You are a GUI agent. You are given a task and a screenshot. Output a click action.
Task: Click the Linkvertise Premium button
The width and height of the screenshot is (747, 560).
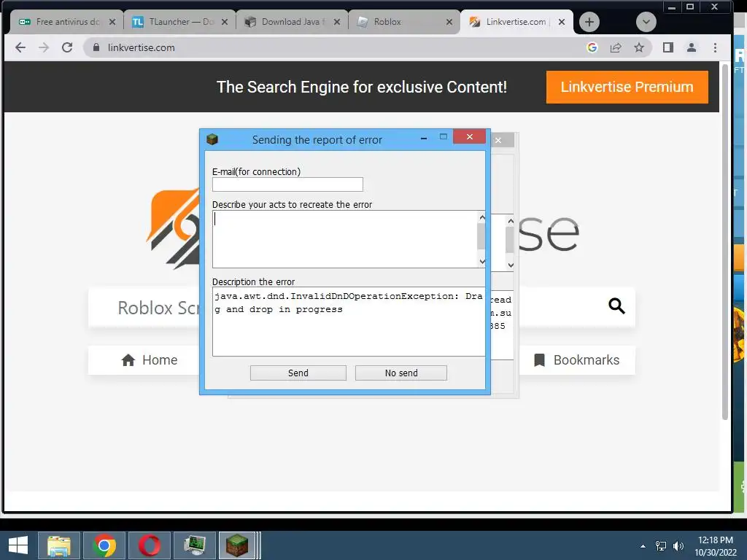coord(627,87)
